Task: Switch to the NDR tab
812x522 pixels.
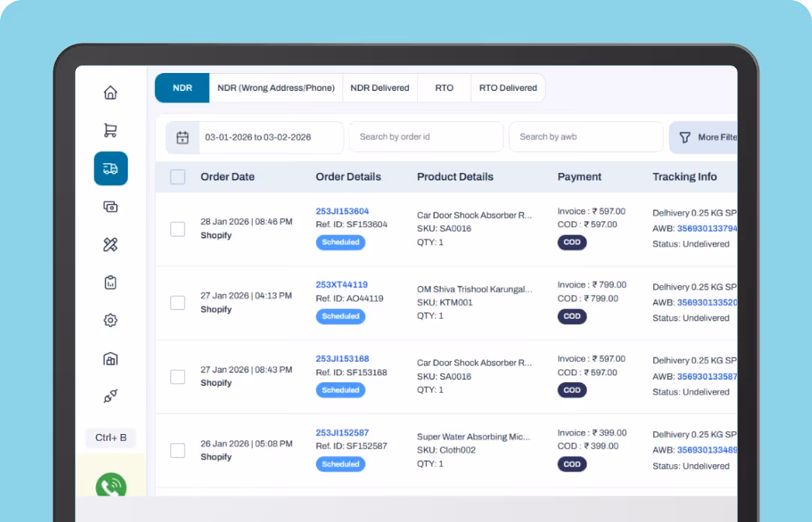Action: pos(182,88)
